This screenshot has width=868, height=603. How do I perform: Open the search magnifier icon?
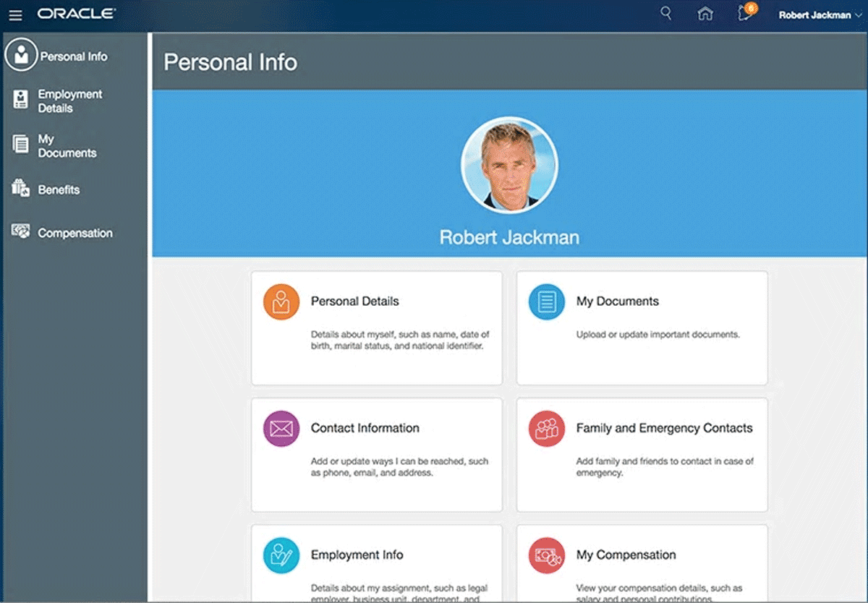point(666,14)
